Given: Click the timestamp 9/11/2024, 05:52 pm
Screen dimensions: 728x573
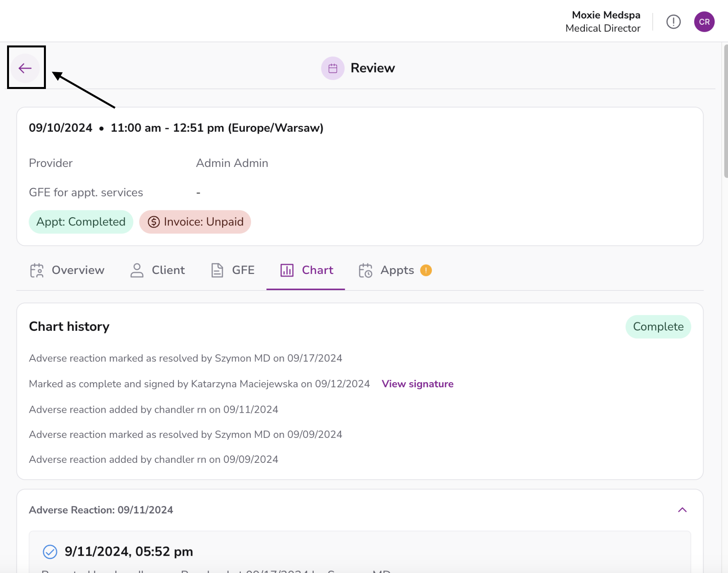Looking at the screenshot, I should click(x=129, y=552).
